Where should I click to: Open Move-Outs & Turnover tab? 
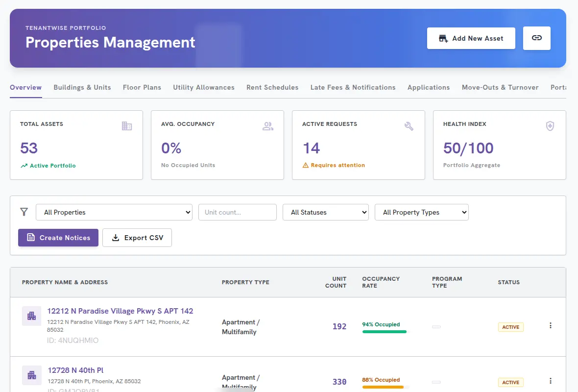(500, 87)
